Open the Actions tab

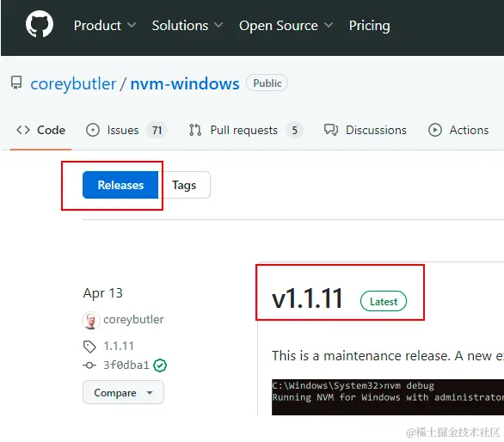458,130
